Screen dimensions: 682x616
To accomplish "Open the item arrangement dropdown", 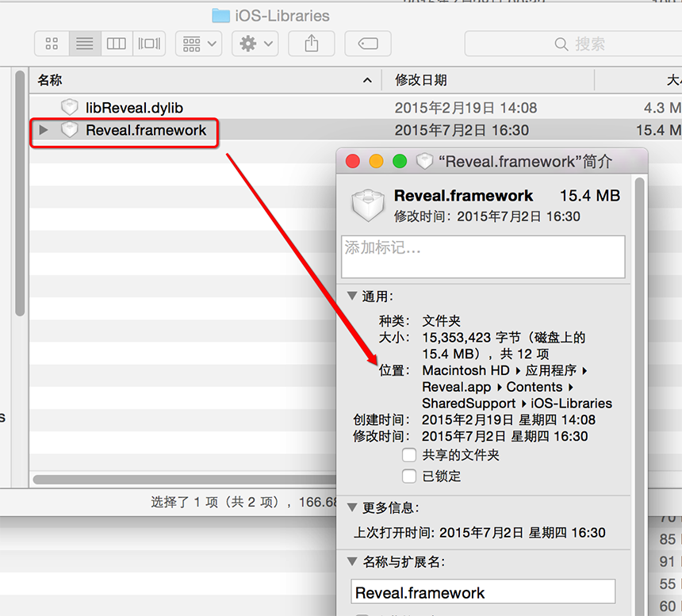I will [x=199, y=44].
